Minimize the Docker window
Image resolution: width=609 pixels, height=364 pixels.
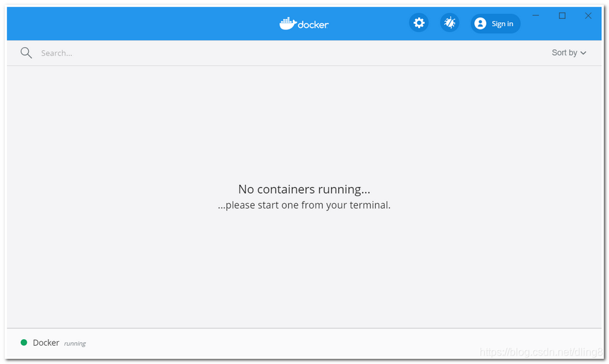point(536,16)
